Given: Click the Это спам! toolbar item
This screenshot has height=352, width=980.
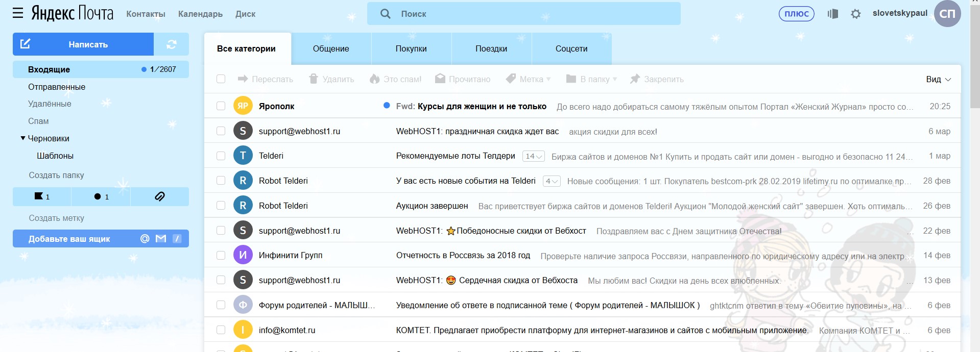Looking at the screenshot, I should [396, 79].
